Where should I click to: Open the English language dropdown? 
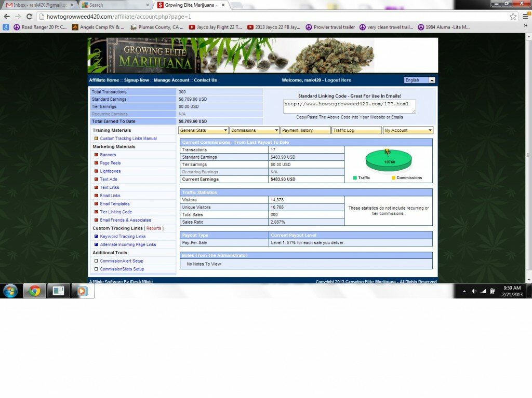tap(419, 80)
